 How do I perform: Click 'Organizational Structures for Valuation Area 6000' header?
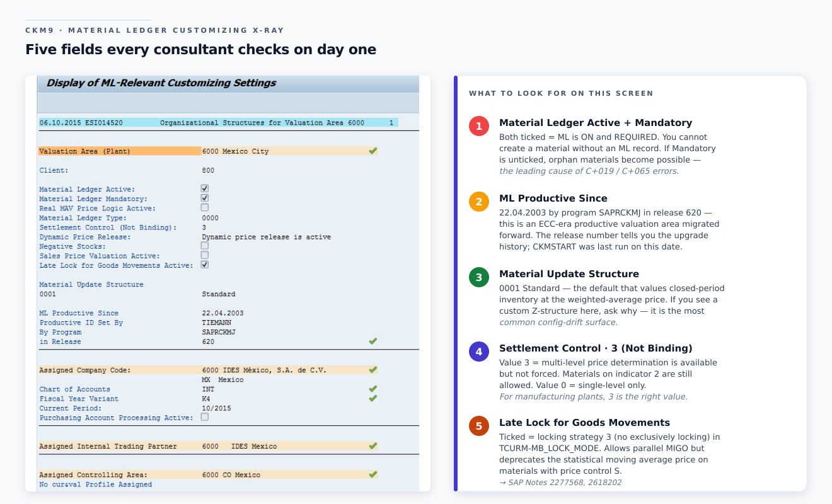coord(262,123)
